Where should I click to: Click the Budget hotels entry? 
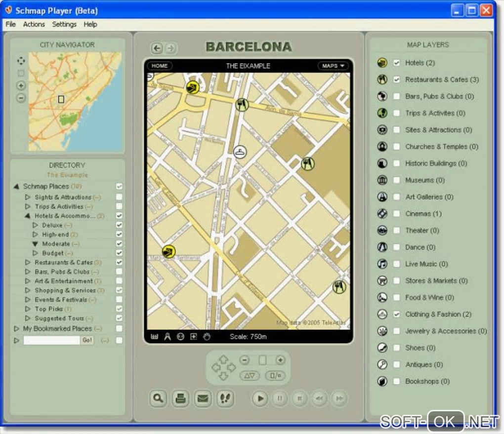[53, 253]
